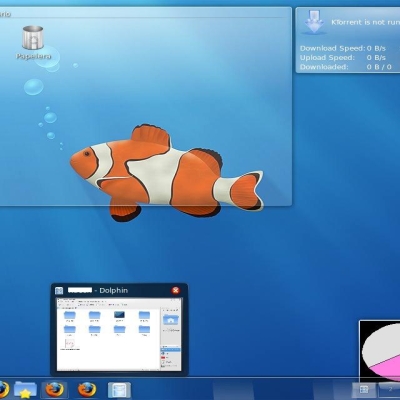Screen dimensions: 400x400
Task: Close the Dolphin window preview
Action: pyautogui.click(x=175, y=290)
